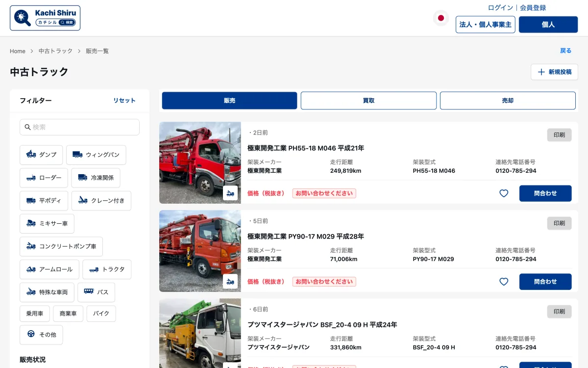Viewport: 588px width, 368px height.
Task: Click お問い合わせください price tag on PY90-17
Action: tap(324, 282)
